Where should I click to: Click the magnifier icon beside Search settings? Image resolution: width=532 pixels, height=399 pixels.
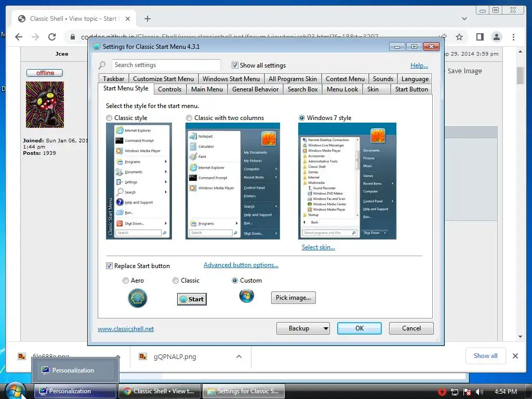pos(102,65)
